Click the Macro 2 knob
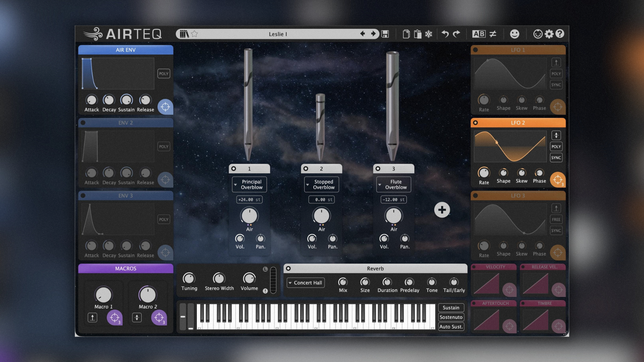 click(148, 295)
